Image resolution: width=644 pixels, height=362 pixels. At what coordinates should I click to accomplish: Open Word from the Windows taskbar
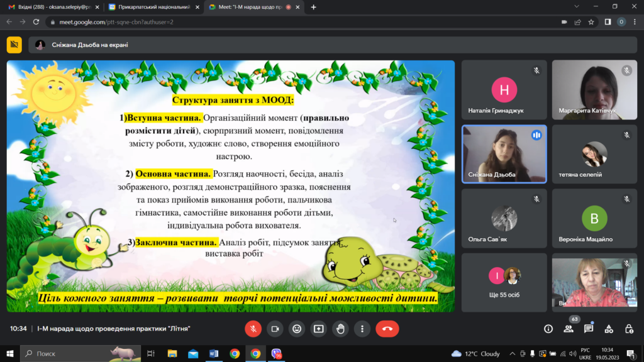pos(214,353)
